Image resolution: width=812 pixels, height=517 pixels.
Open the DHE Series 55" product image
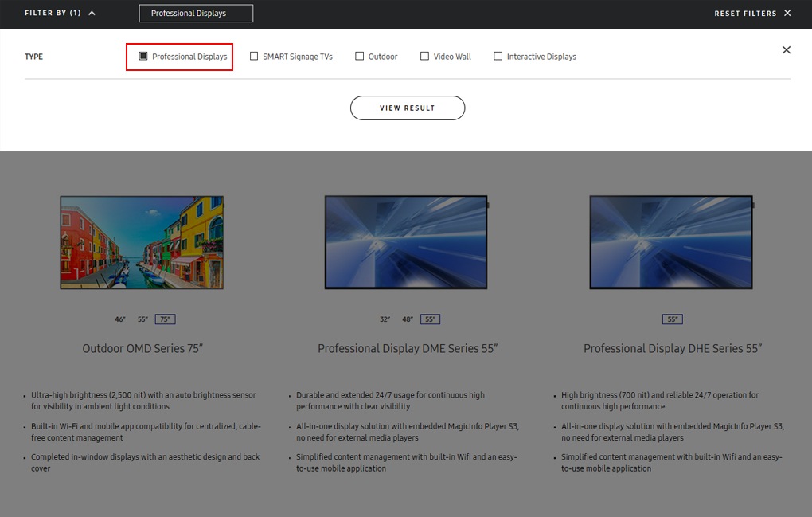pyautogui.click(x=672, y=242)
